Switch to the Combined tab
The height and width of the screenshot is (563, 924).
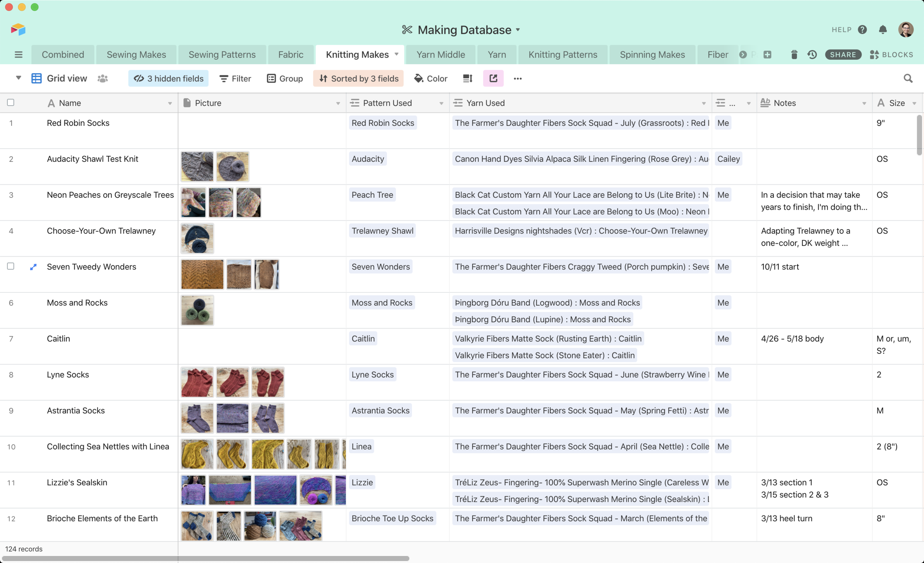tap(63, 55)
